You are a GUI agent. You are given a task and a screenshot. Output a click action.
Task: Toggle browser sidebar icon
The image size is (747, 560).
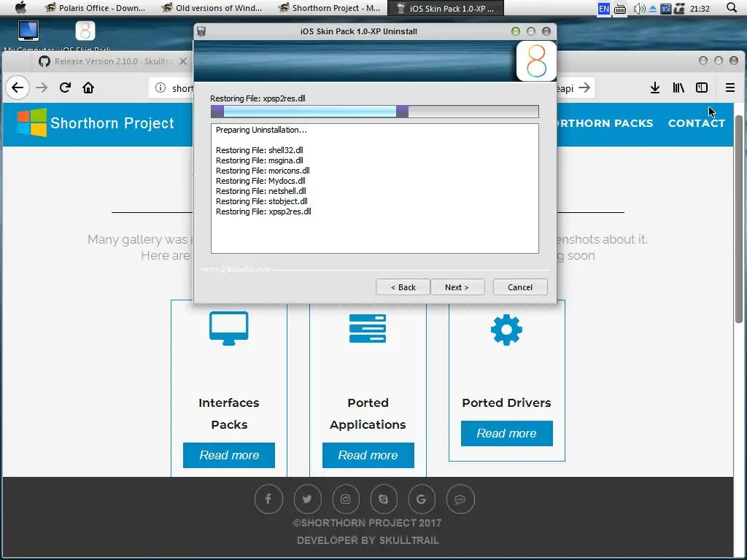pyautogui.click(x=702, y=87)
